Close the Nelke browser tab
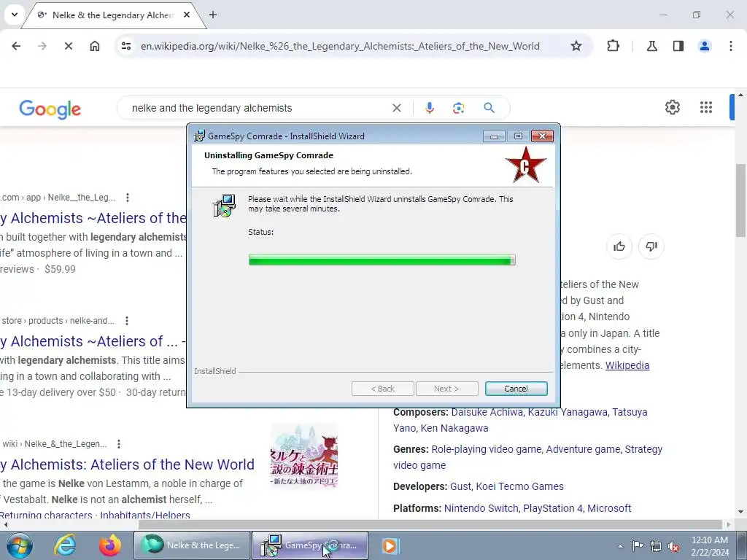Screen dimensions: 747x560 coord(187,15)
